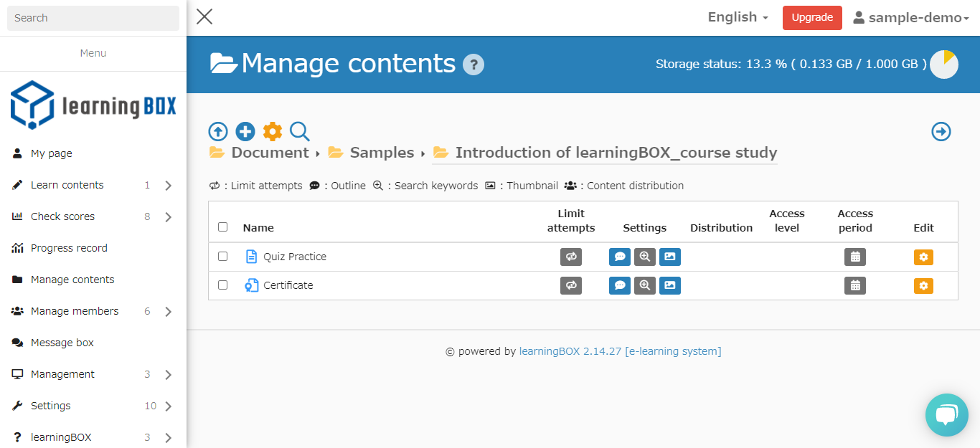Open Message box from sidebar
This screenshot has height=448, width=980.
pyautogui.click(x=62, y=343)
